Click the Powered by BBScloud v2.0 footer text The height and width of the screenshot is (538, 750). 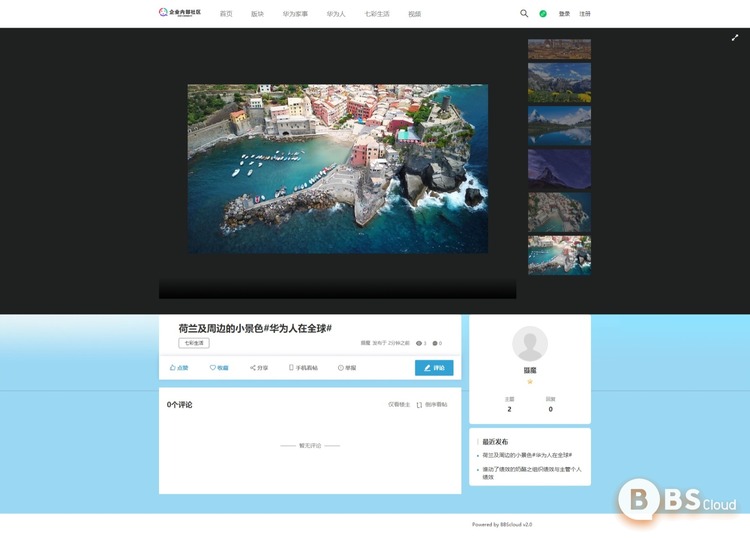point(502,525)
